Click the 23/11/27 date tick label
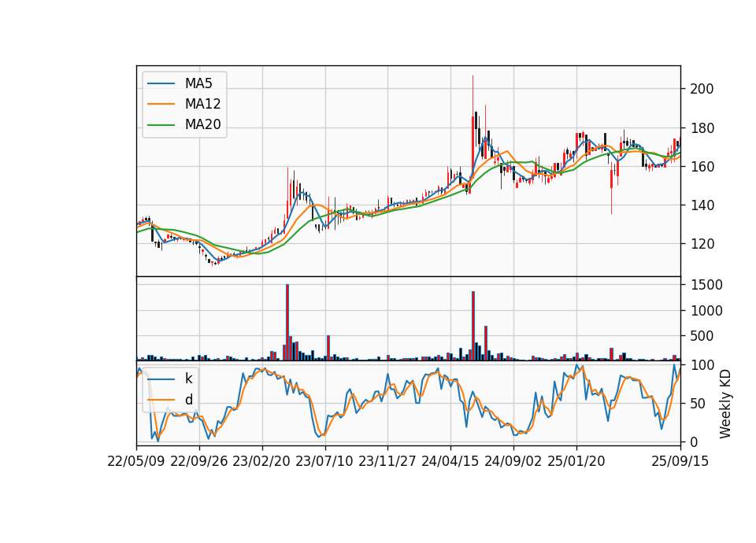Viewport: 756px width, 543px height. click(387, 462)
